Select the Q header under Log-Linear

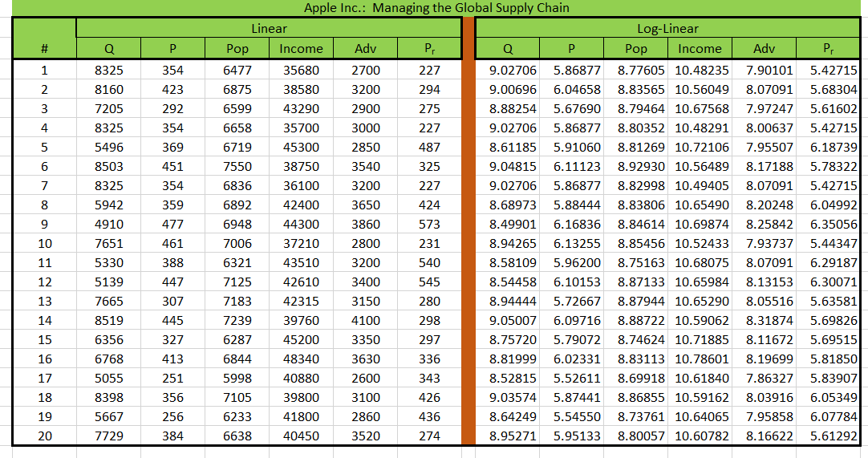coord(508,49)
